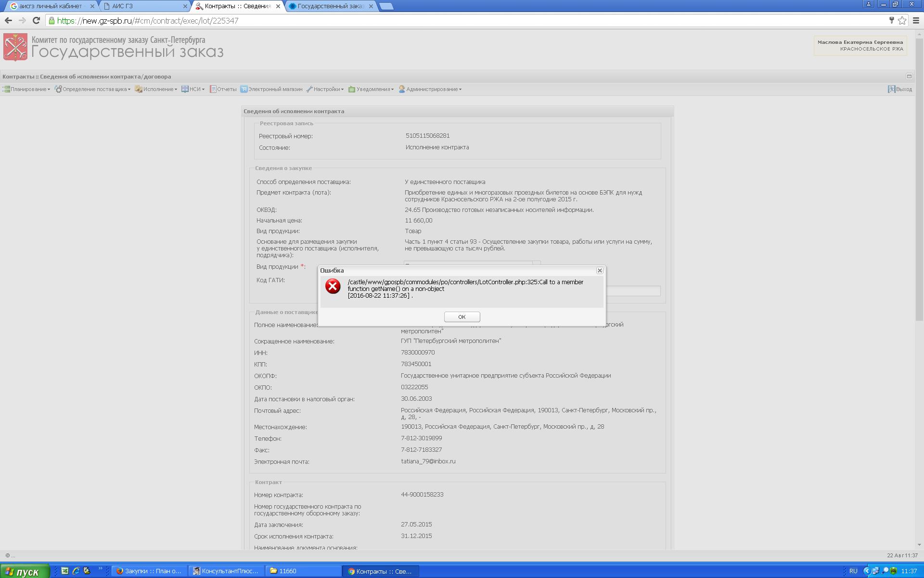Screen dimensions: 924x578
Task: Click the saved password key icon
Action: pos(891,20)
